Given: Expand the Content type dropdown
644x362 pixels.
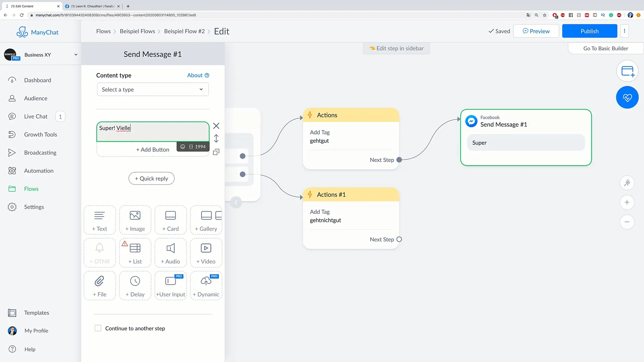Looking at the screenshot, I should tap(153, 89).
